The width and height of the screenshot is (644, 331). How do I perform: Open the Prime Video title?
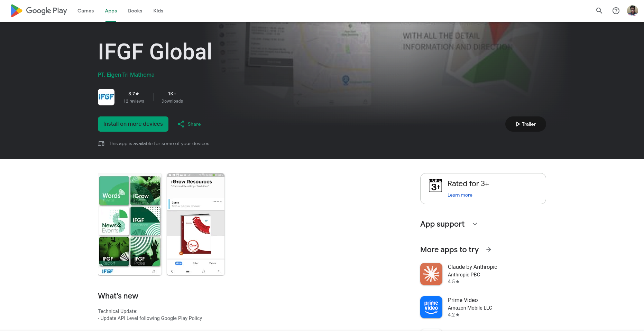[x=463, y=300]
